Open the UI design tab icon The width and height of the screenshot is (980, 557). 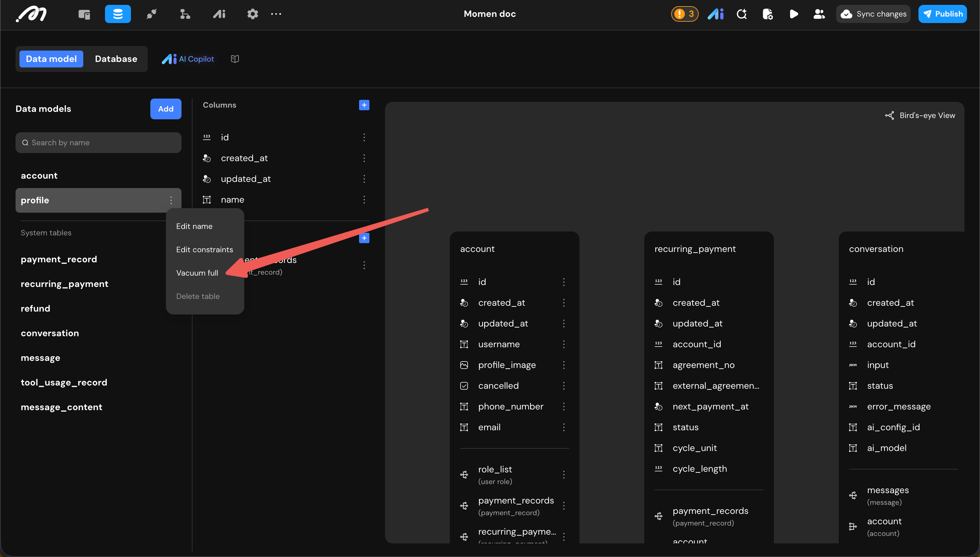pyautogui.click(x=84, y=14)
